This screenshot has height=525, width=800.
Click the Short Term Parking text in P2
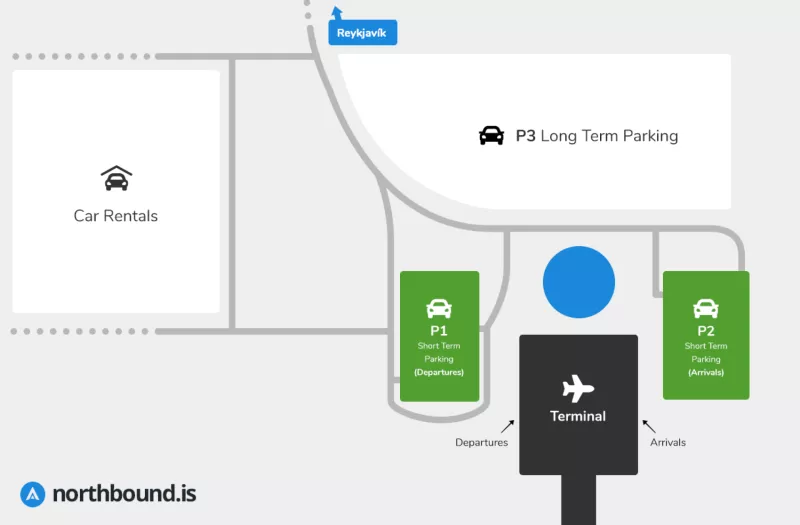point(706,352)
